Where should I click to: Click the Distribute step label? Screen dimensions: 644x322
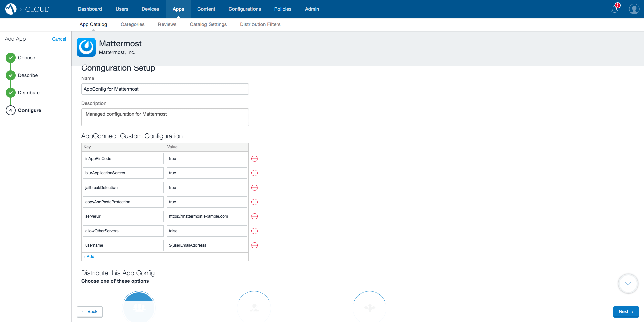pyautogui.click(x=29, y=93)
